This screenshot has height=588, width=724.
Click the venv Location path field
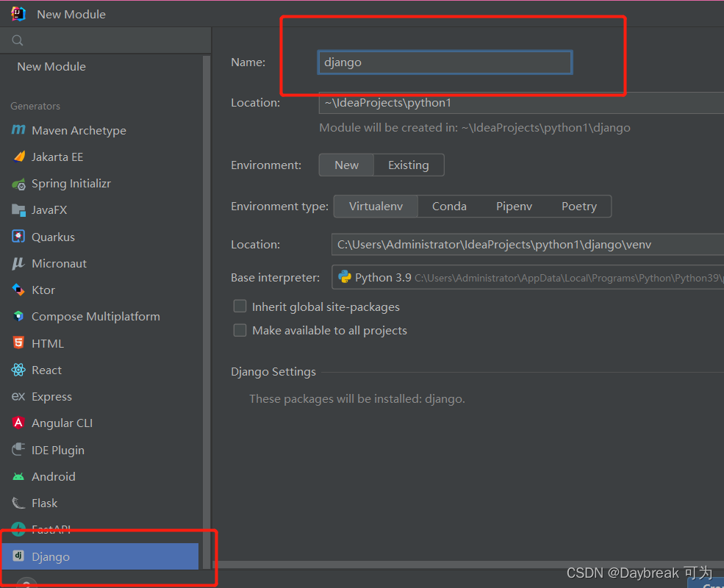coord(528,245)
